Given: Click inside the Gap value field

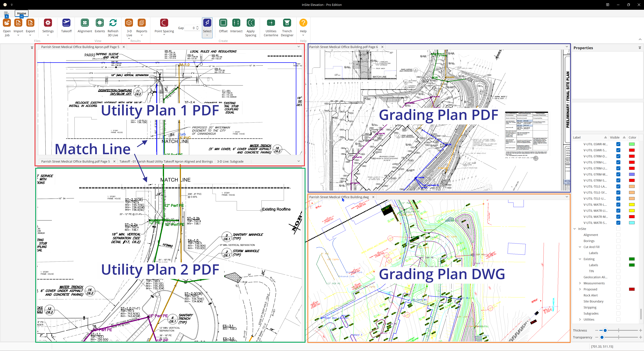Looking at the screenshot, I should [x=190, y=28].
